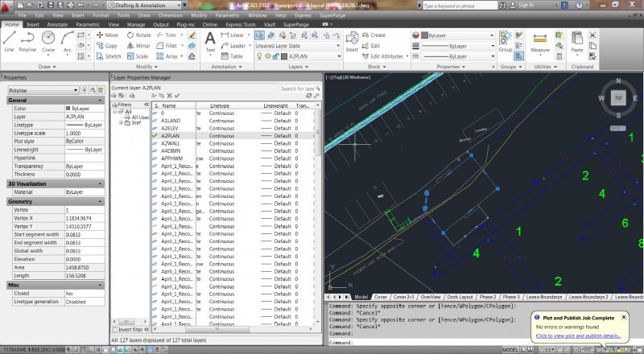
Task: Switch to the Dock Layout drawing tab
Action: click(x=460, y=297)
